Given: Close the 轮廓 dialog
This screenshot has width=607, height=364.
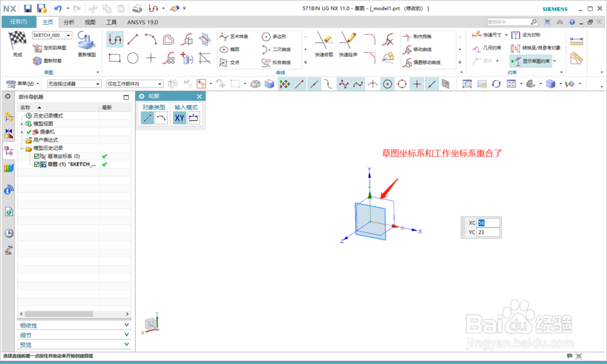Looking at the screenshot, I should tap(199, 96).
